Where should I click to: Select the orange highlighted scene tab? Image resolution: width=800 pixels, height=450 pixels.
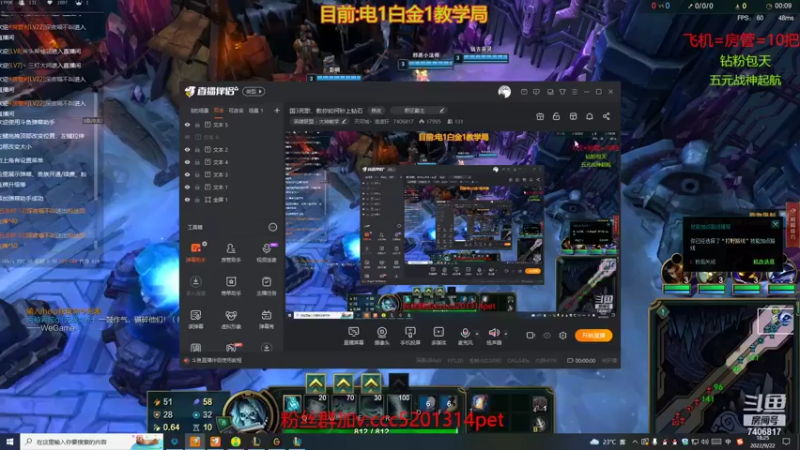coord(219,110)
